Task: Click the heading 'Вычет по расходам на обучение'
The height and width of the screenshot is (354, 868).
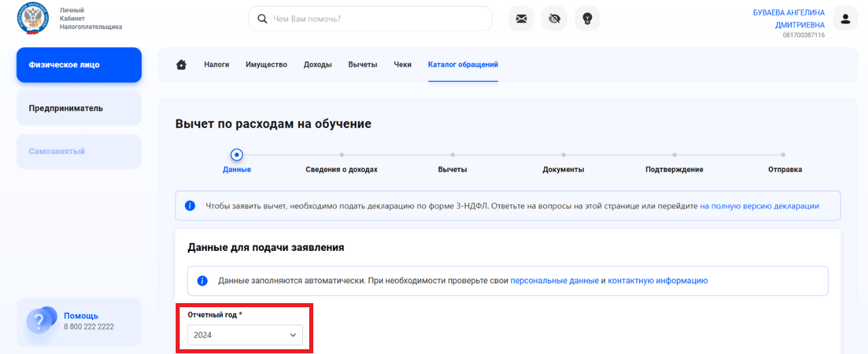Action: coord(273,124)
